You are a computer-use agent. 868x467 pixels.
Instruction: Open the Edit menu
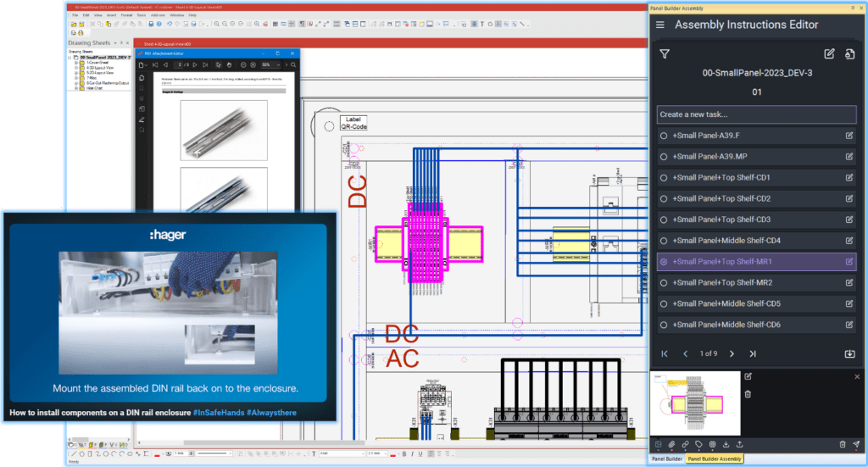86,15
